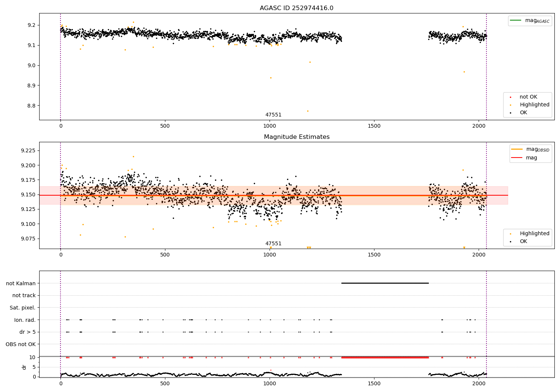
Task: Click the "500" x-axis tick in top panel
Action: (x=165, y=126)
